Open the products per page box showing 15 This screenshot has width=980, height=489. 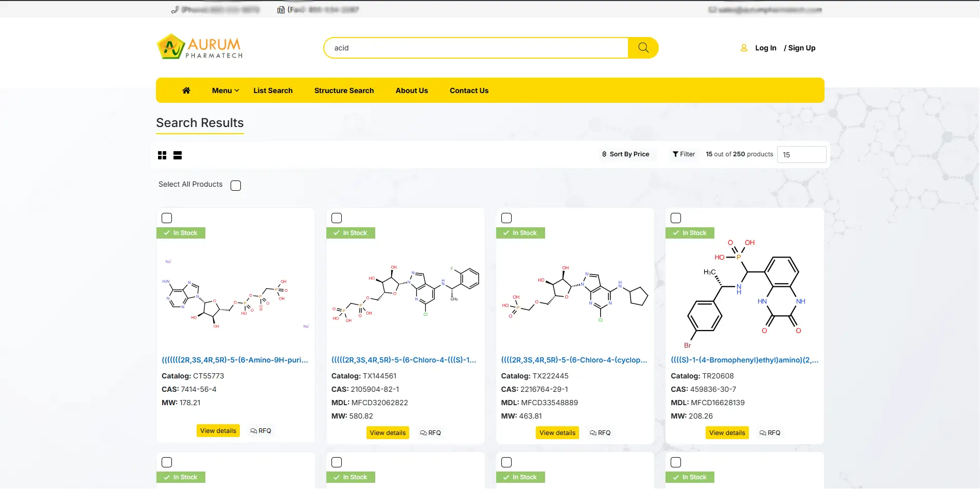(801, 155)
